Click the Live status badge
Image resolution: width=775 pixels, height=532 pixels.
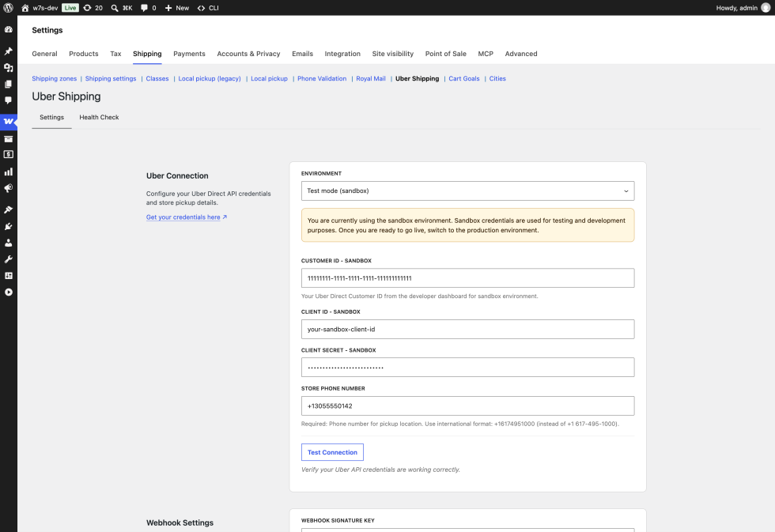(x=70, y=8)
